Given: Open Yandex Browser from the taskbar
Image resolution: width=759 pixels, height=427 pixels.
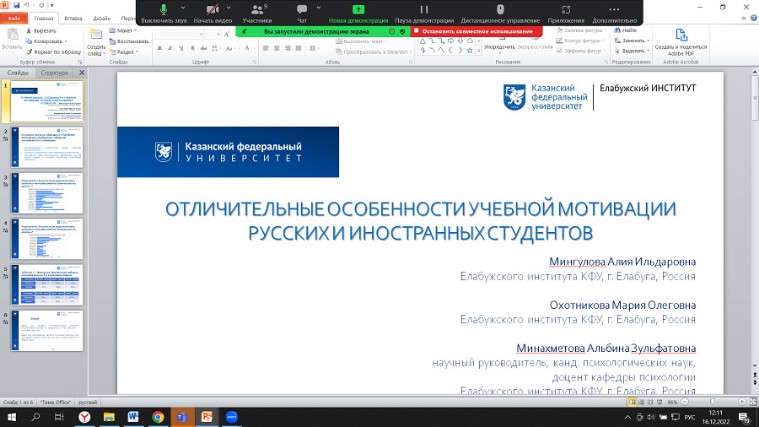Looking at the screenshot, I should [x=86, y=416].
